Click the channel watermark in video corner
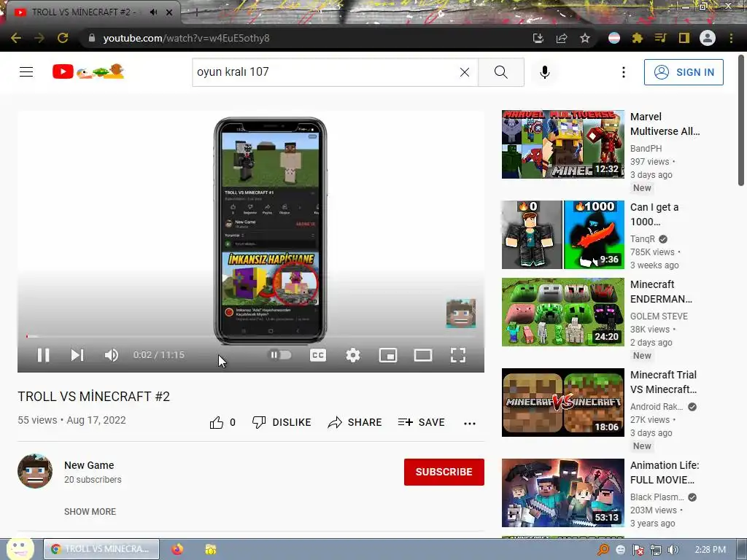This screenshot has width=747, height=560. (461, 314)
